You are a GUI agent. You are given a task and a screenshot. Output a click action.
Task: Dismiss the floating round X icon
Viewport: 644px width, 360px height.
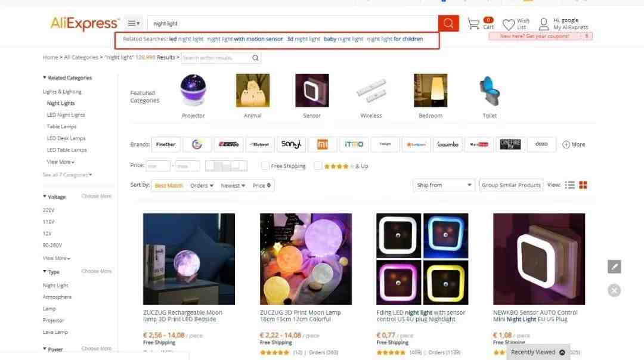(x=614, y=290)
